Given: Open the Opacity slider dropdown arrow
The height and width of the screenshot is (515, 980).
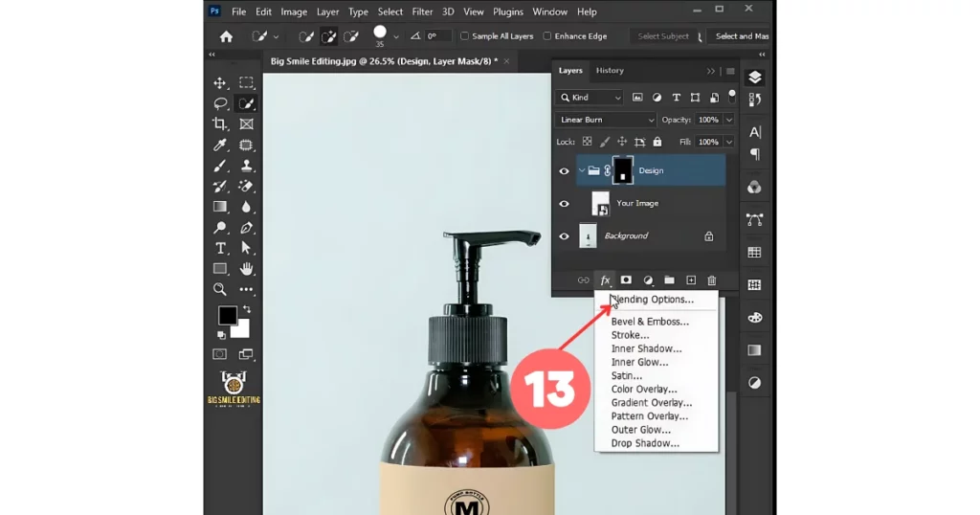Looking at the screenshot, I should click(x=728, y=120).
